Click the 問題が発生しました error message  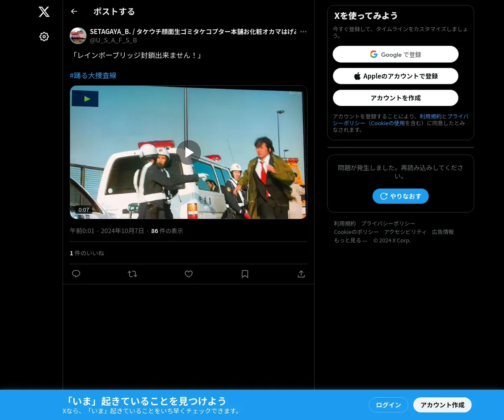click(x=401, y=172)
